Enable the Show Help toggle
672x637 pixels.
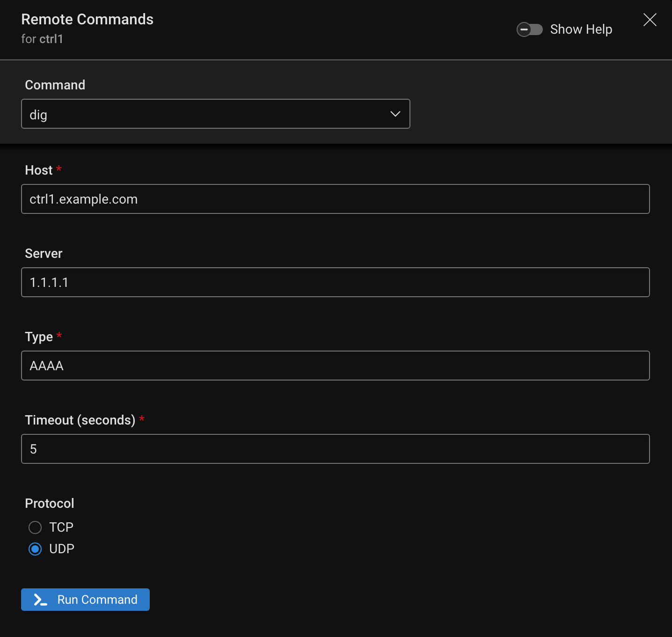[529, 29]
